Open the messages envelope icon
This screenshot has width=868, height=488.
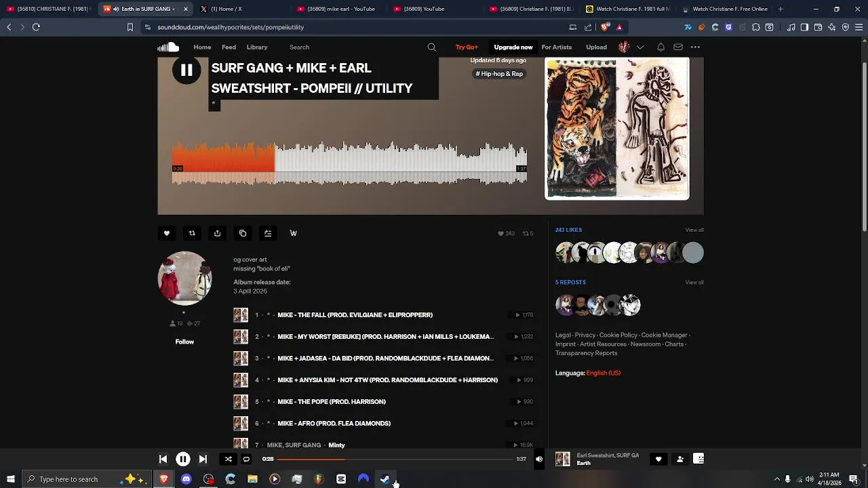(678, 47)
